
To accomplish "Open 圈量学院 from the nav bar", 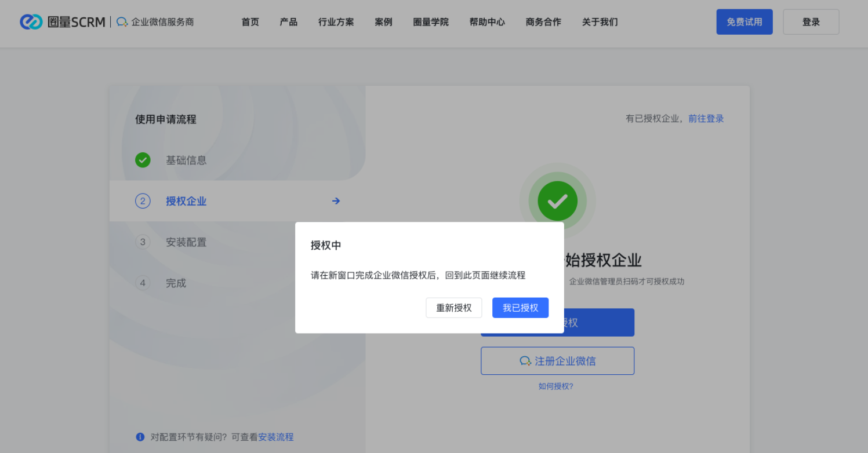I will tap(431, 22).
